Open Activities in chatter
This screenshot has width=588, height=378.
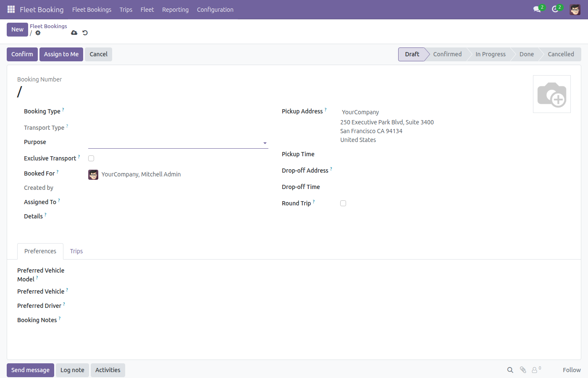point(108,370)
